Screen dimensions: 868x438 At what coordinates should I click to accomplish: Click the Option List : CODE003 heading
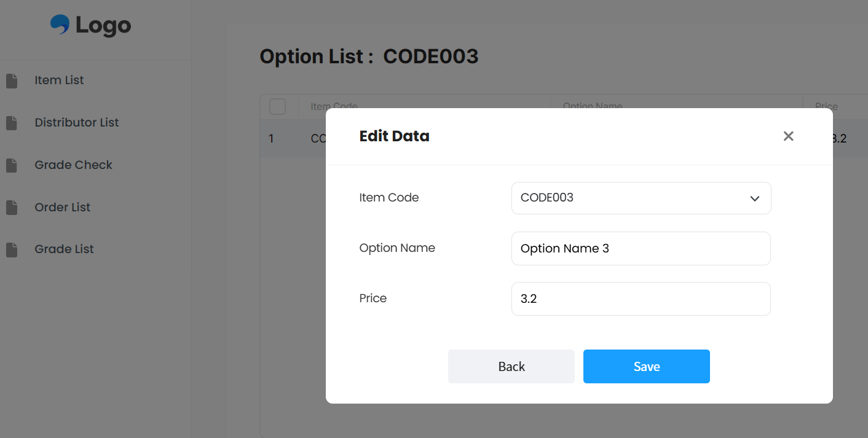click(369, 57)
